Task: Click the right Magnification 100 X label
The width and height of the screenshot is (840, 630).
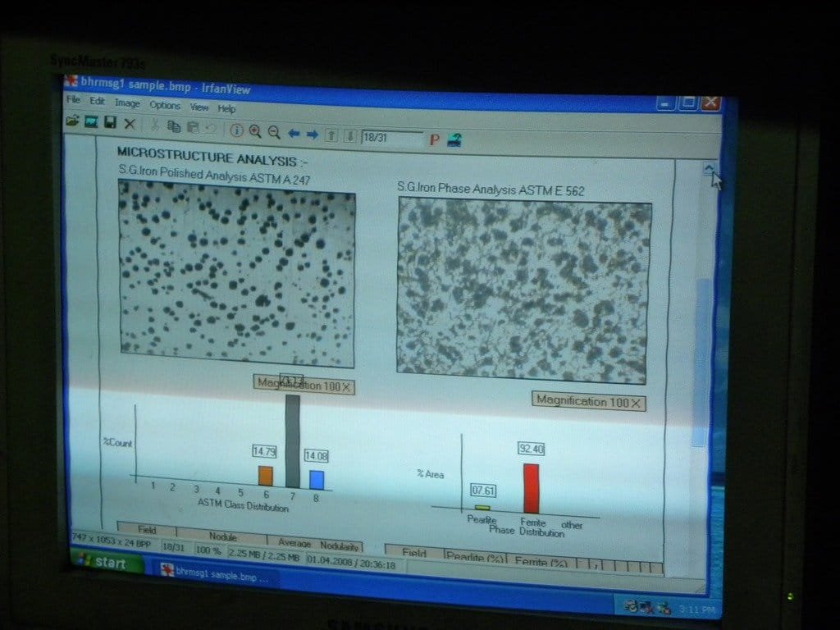Action: [x=588, y=401]
